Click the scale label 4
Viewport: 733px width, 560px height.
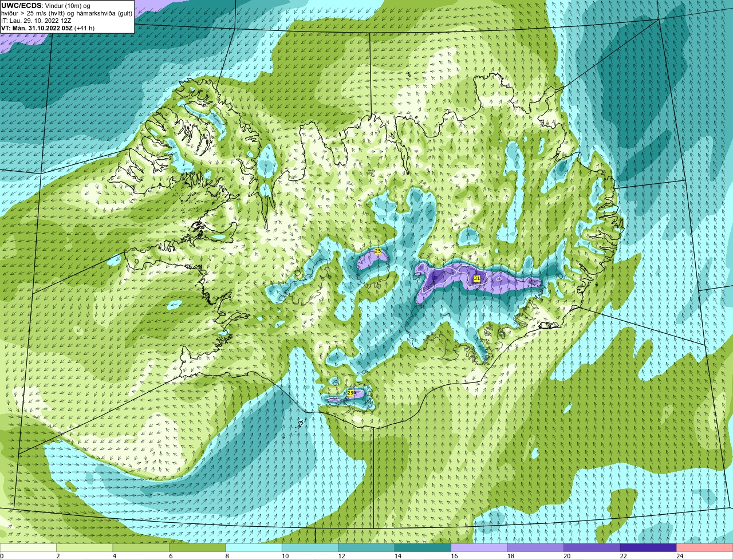coord(114,556)
